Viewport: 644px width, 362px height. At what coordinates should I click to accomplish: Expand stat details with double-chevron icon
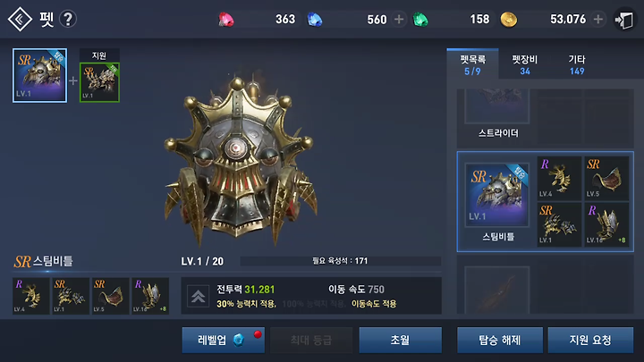198,296
